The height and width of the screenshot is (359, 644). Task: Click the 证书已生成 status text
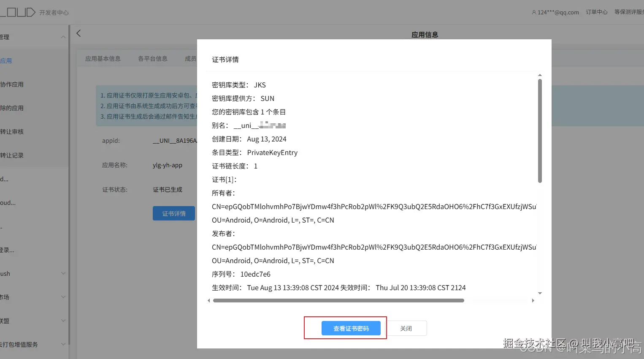[168, 190]
